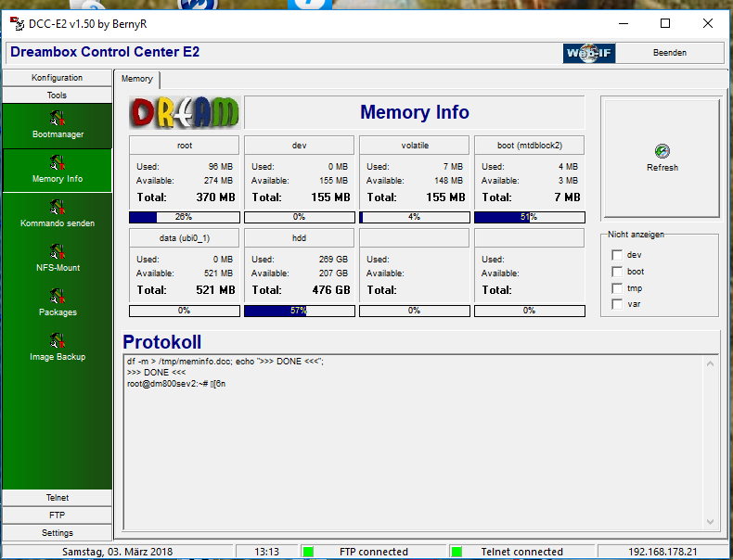Click inside the Protokoll log text area
Screen dimensions: 733x560
[x=414, y=442]
